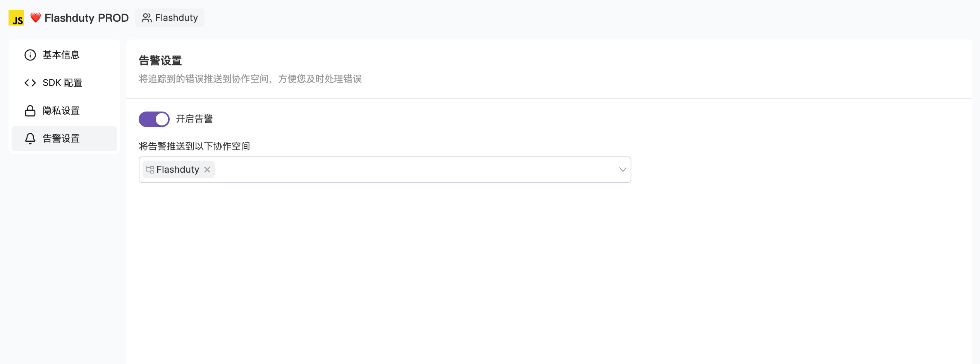Click the Flashduty team badge in header
980x364 pixels.
[170, 18]
